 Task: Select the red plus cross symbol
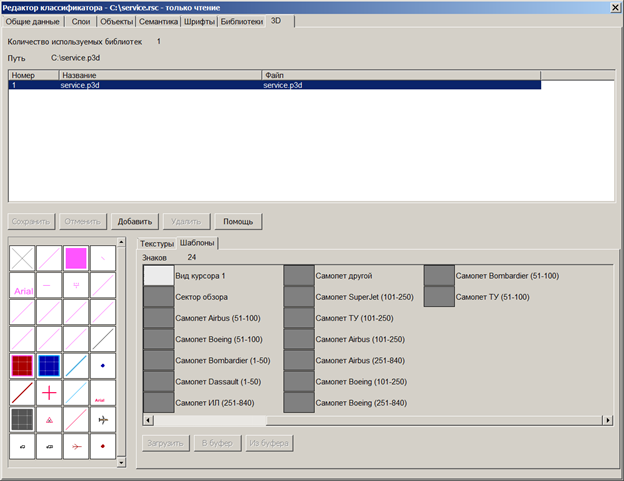[x=49, y=393]
